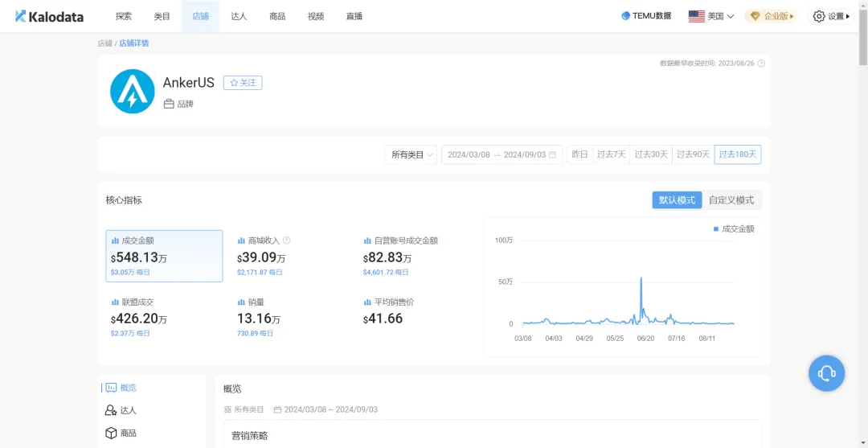Viewport: 868px width, 448px height.
Task: Click the 企业版 diamond icon
Action: (755, 17)
